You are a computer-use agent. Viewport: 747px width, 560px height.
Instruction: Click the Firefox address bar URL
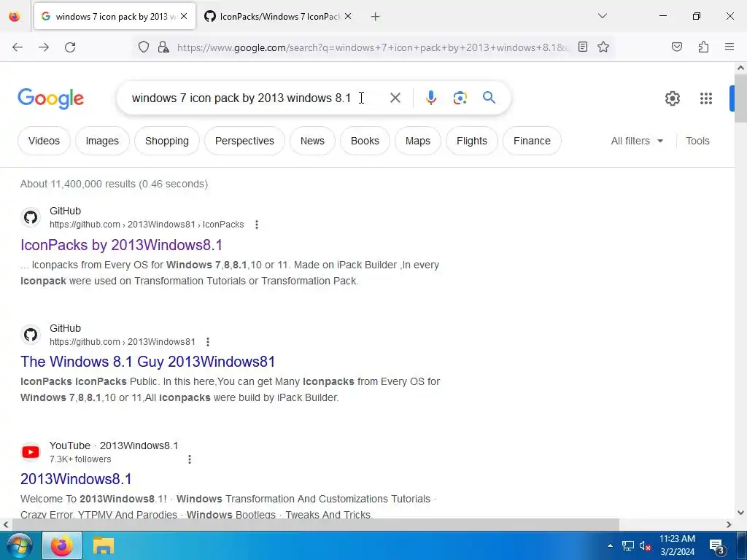[373, 47]
